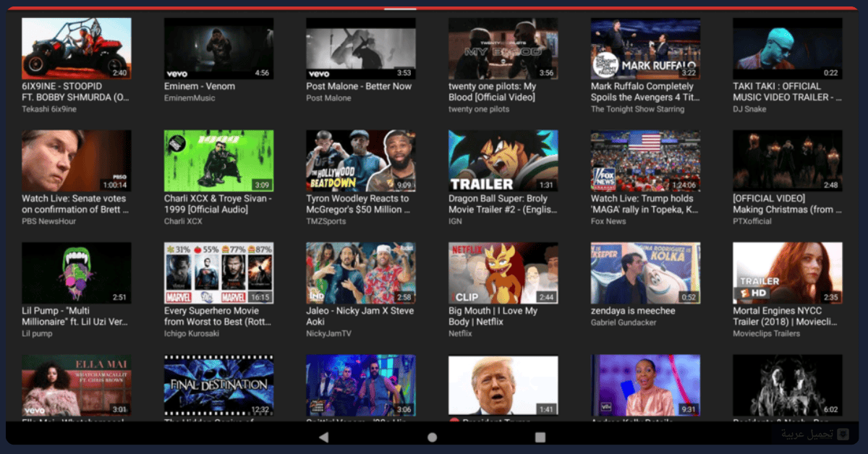Open twenty one pilots My Blood thumbnail
868x454 pixels.
[503, 48]
